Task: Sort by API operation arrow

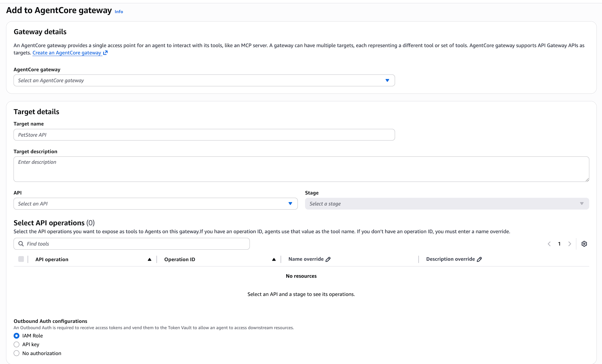Action: click(149, 259)
